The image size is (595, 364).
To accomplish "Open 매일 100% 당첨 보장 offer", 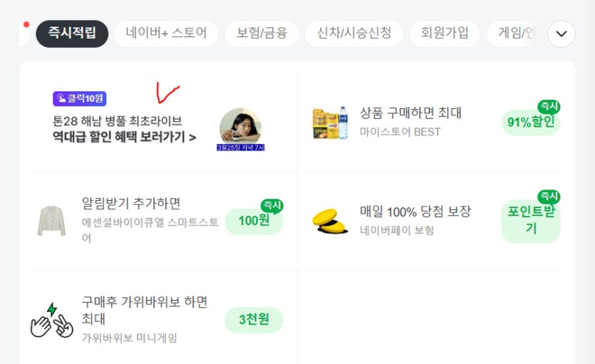I will [415, 212].
